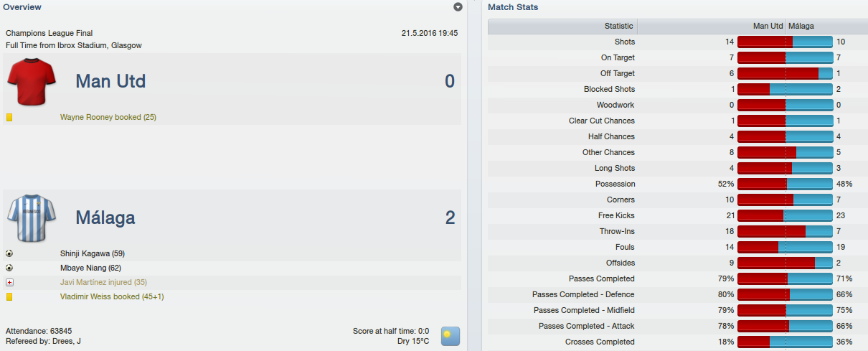Click the Man Utd red shirt icon
The height and width of the screenshot is (351, 868).
click(32, 81)
